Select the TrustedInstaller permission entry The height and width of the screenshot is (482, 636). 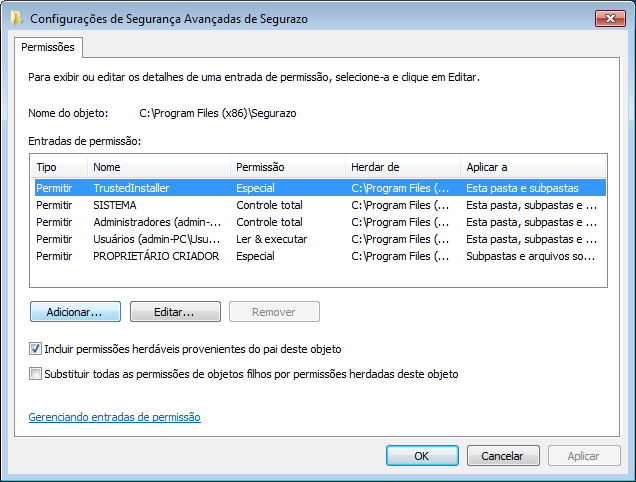320,188
